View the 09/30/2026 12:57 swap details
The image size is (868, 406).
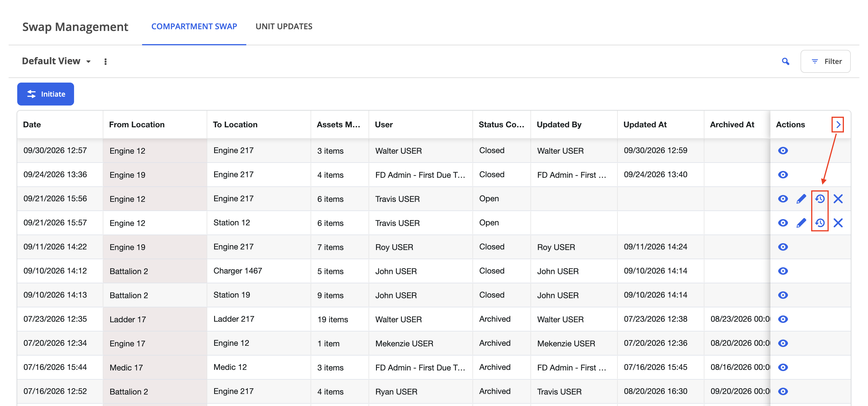click(783, 151)
